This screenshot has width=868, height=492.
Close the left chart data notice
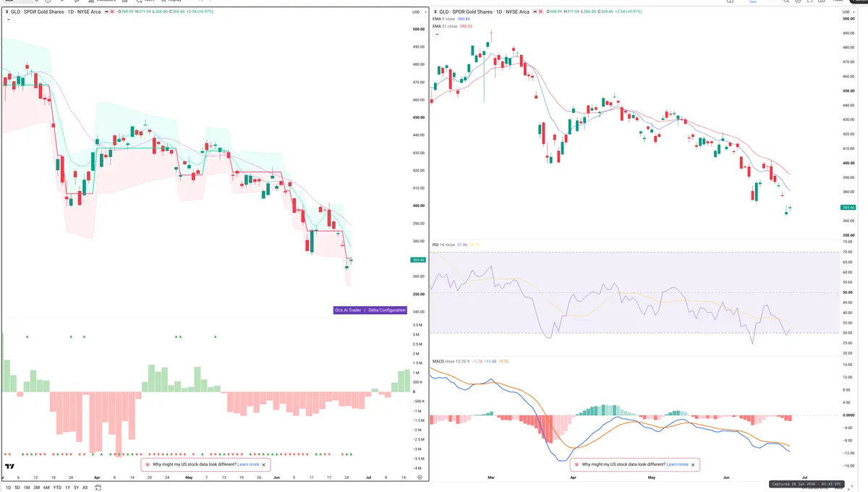[263, 465]
